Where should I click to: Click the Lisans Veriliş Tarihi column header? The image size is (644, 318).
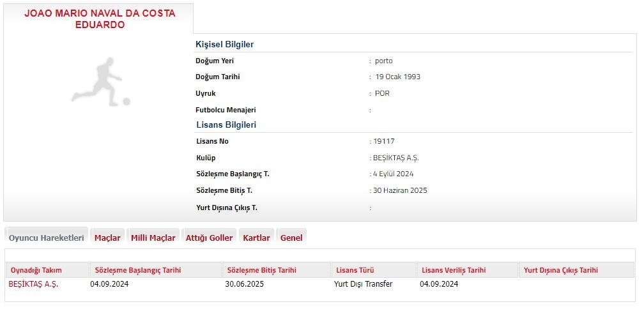pyautogui.click(x=453, y=270)
